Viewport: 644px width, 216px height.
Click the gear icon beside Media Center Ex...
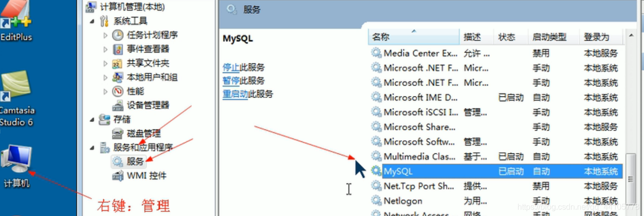pos(376,53)
